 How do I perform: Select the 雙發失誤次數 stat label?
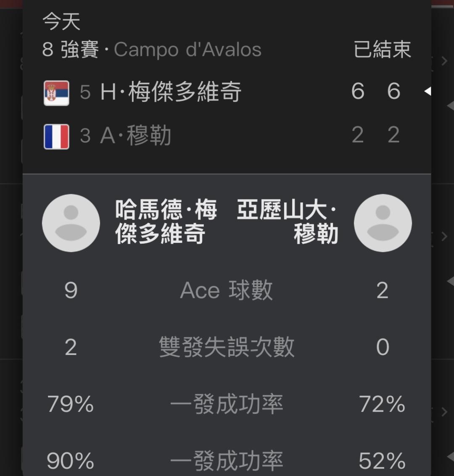pos(227,347)
